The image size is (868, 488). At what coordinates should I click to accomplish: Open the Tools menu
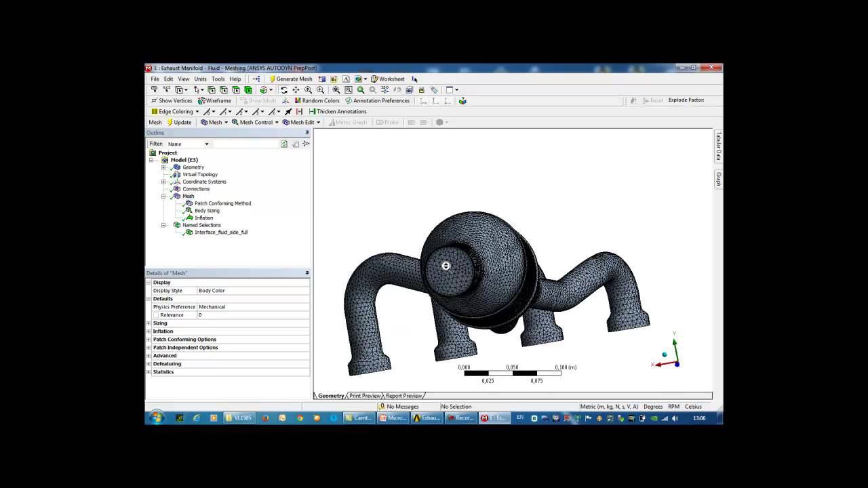coord(218,79)
